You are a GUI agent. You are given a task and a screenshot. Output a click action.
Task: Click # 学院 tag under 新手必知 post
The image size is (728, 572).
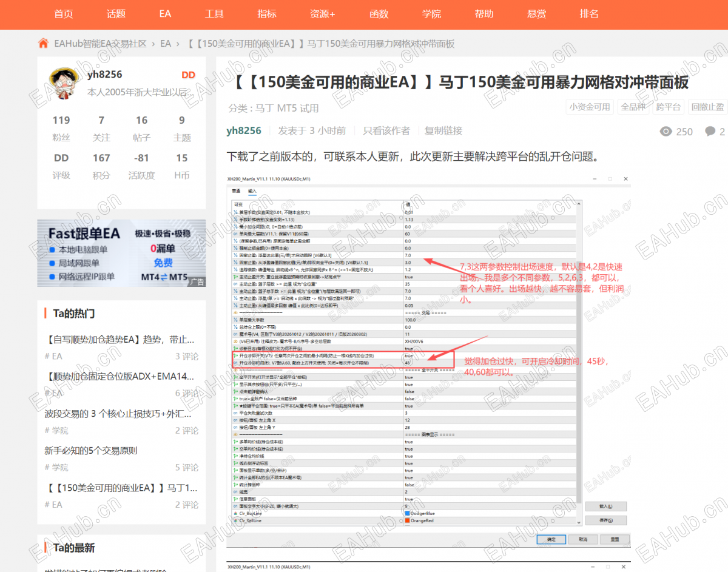pos(56,468)
